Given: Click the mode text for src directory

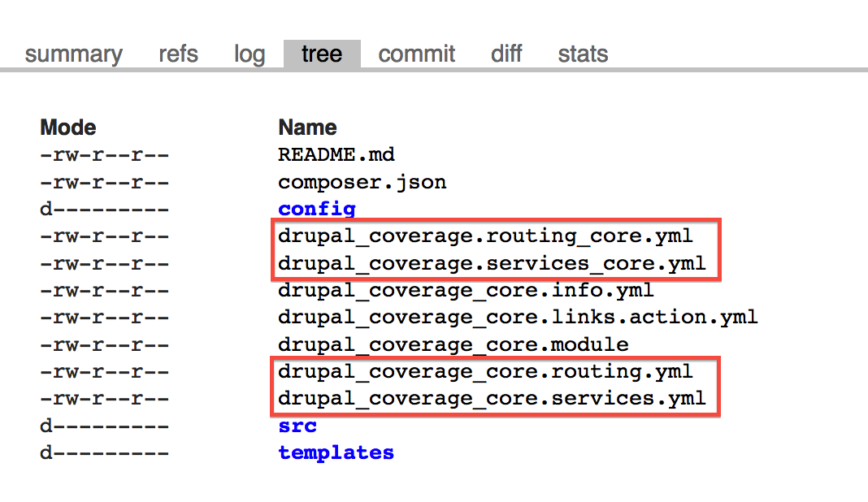Looking at the screenshot, I should (105, 426).
